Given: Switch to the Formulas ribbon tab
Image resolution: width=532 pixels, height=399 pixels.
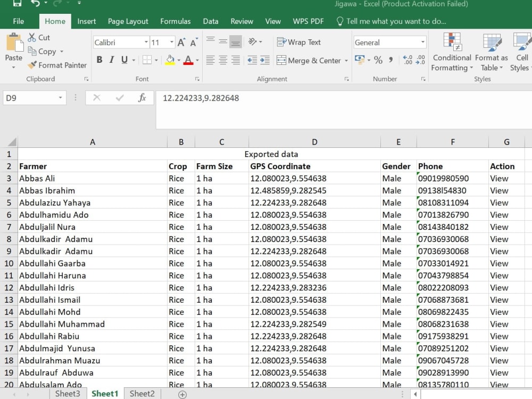Looking at the screenshot, I should (x=176, y=21).
